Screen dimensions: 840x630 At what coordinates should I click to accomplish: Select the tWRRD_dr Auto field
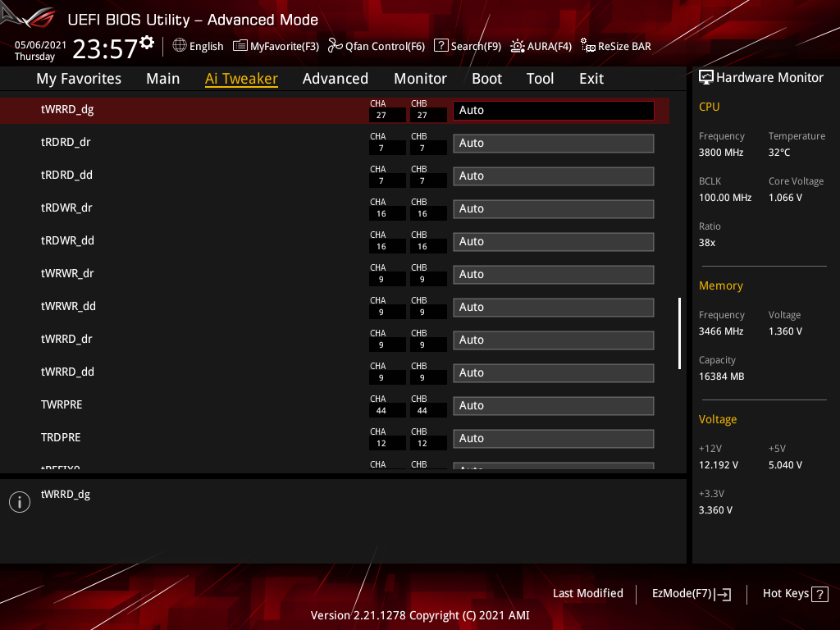pyautogui.click(x=554, y=340)
